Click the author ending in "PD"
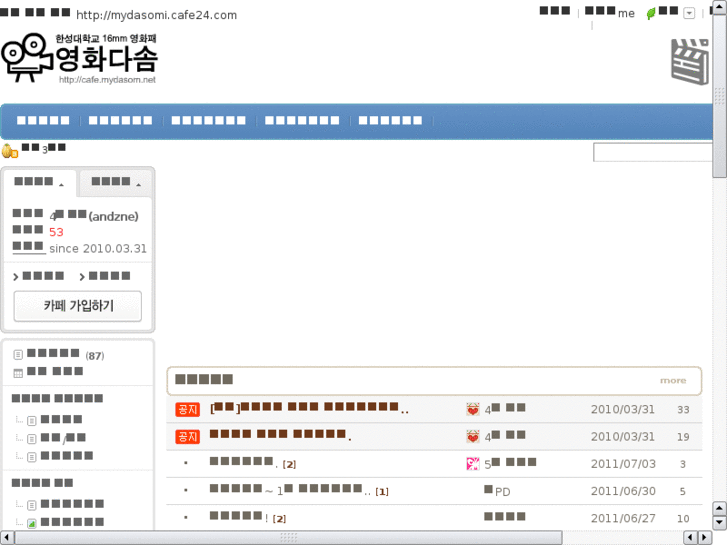This screenshot has height=545, width=727. coord(497,491)
